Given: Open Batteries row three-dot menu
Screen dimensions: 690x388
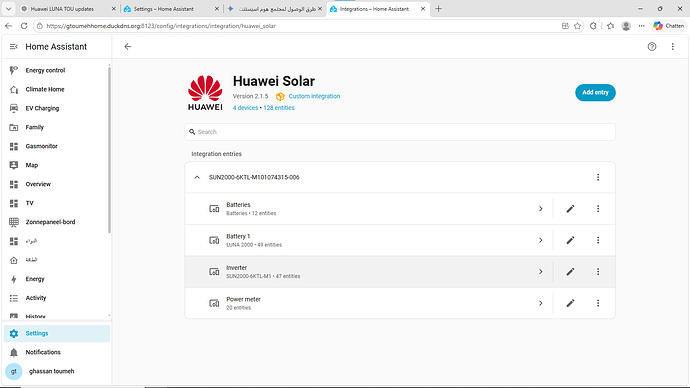Looking at the screenshot, I should 598,209.
